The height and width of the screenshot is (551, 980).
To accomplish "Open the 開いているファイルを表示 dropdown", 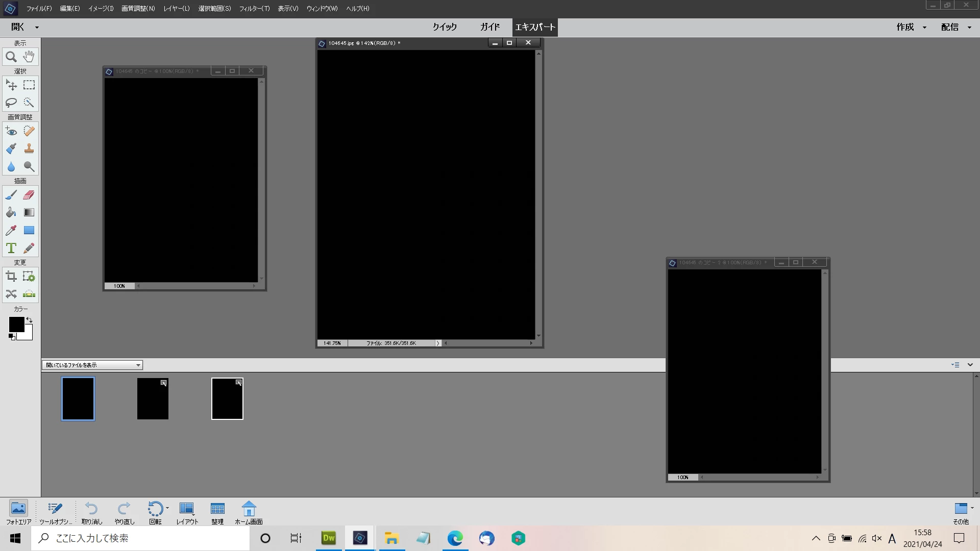I will [92, 365].
